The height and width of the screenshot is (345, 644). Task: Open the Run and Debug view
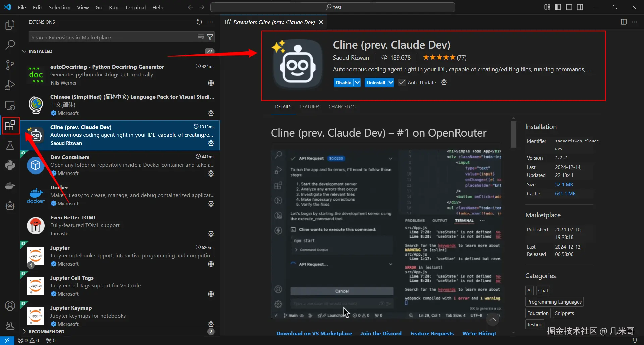[x=10, y=85]
